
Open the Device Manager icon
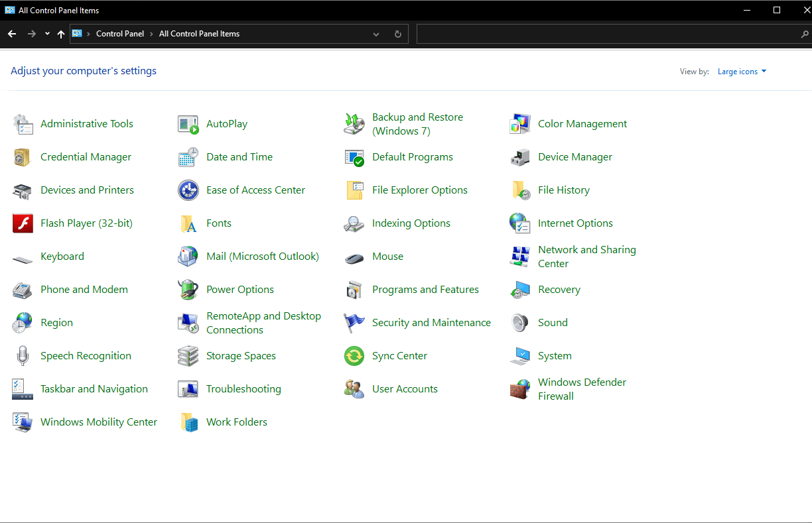pos(520,157)
